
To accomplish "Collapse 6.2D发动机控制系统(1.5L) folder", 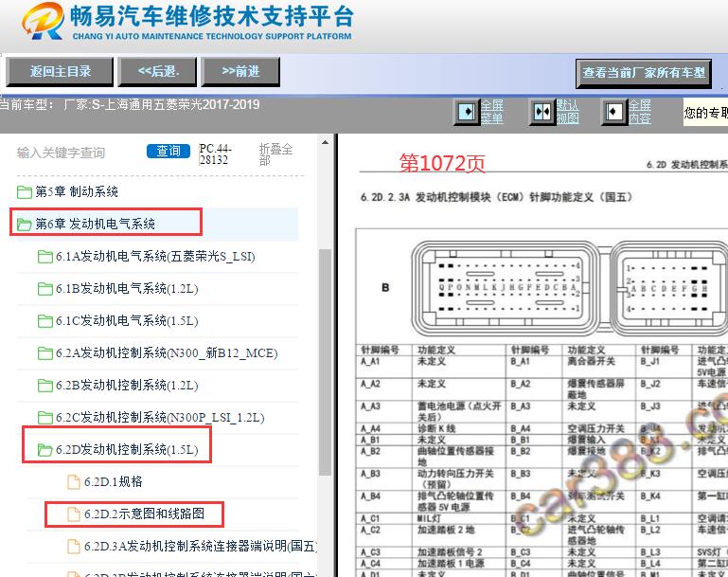I will coord(127,450).
